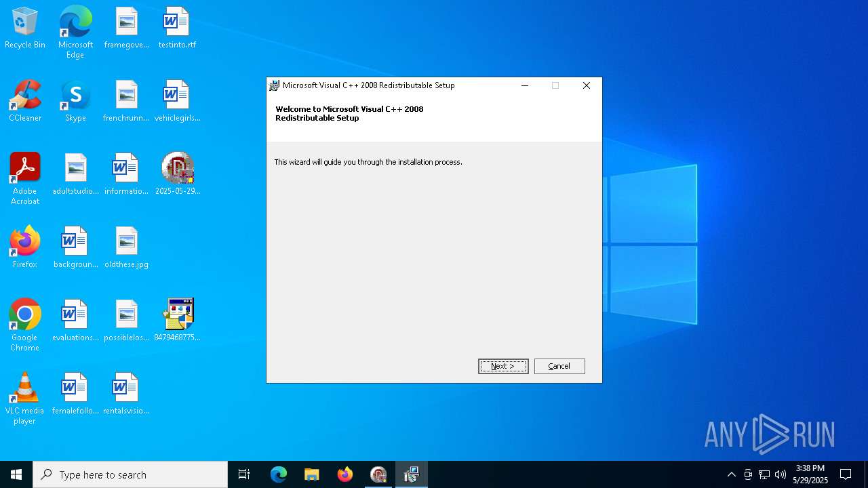
Task: Select rentalsvisio... Word document icon
Action: (x=126, y=394)
